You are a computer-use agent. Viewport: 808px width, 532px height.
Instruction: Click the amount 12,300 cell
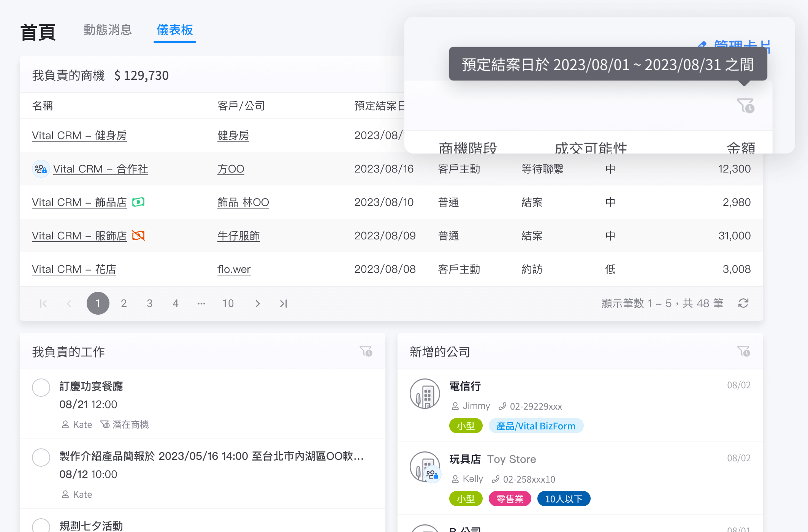(x=734, y=169)
